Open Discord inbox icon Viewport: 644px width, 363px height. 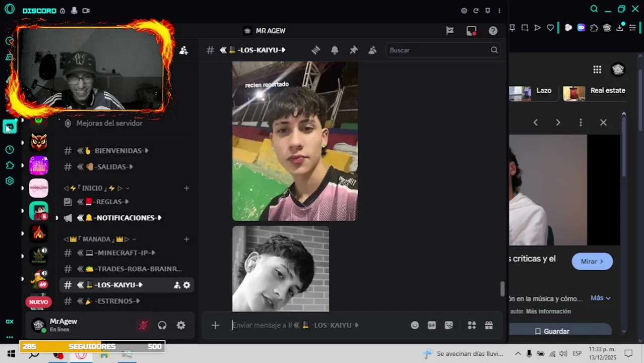(471, 31)
